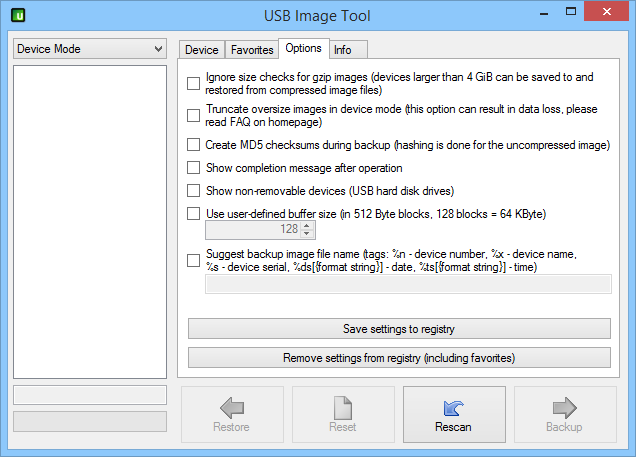Switch to the Info tab
The image size is (636, 457).
tap(342, 50)
